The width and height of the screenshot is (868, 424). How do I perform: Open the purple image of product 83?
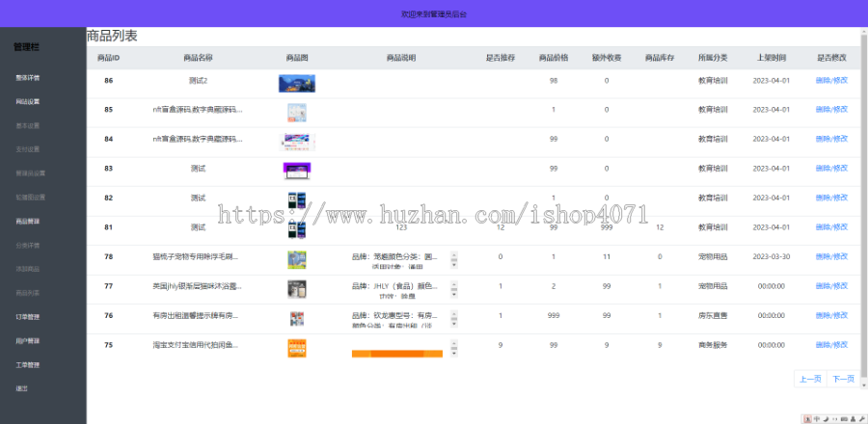(297, 170)
